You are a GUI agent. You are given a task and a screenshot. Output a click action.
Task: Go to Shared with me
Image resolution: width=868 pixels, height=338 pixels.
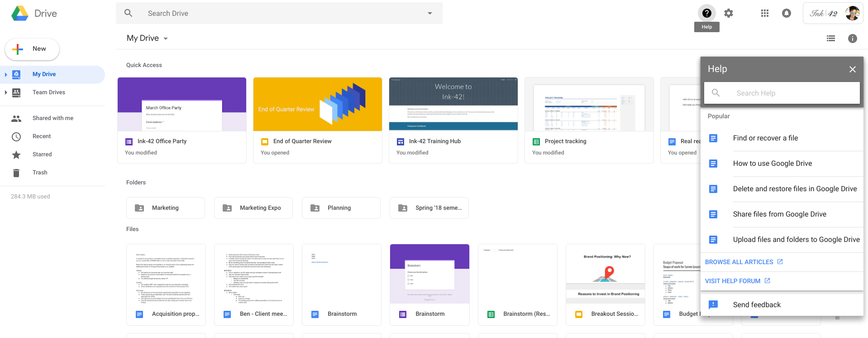(x=52, y=118)
